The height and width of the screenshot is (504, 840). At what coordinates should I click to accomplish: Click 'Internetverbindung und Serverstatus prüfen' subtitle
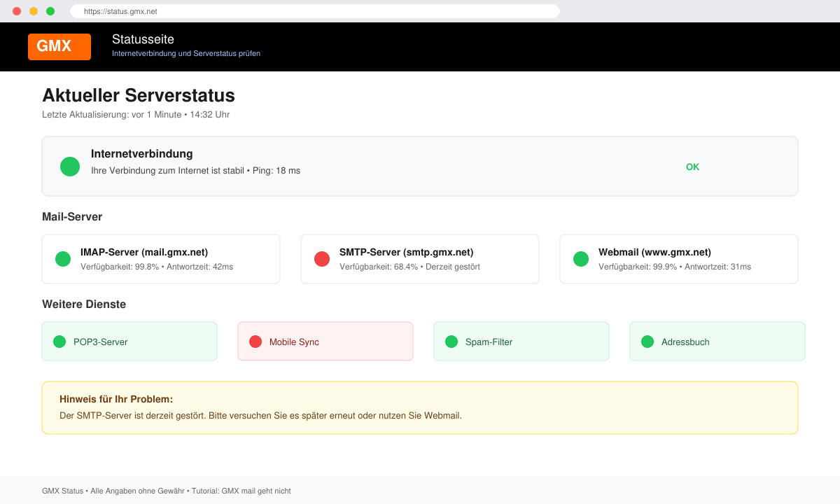(186, 53)
